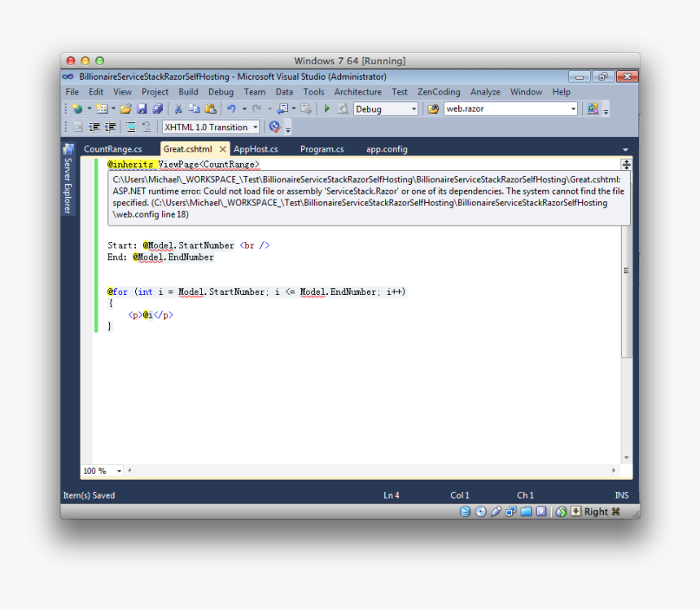
Task: Expand the open-documents list arrow on tab row
Action: click(625, 150)
